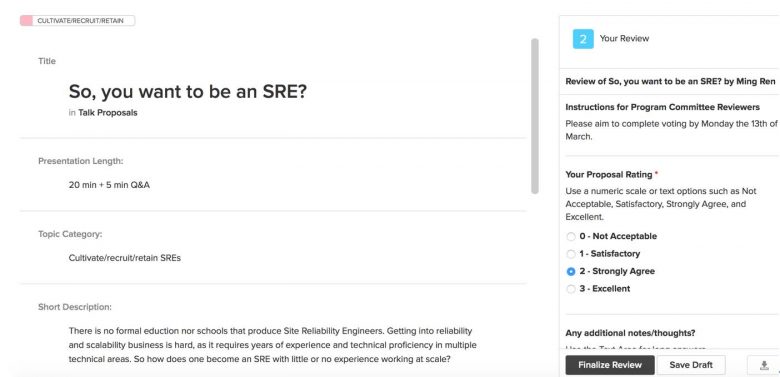
Task: Click the Your Proposal Rating label
Action: click(609, 175)
